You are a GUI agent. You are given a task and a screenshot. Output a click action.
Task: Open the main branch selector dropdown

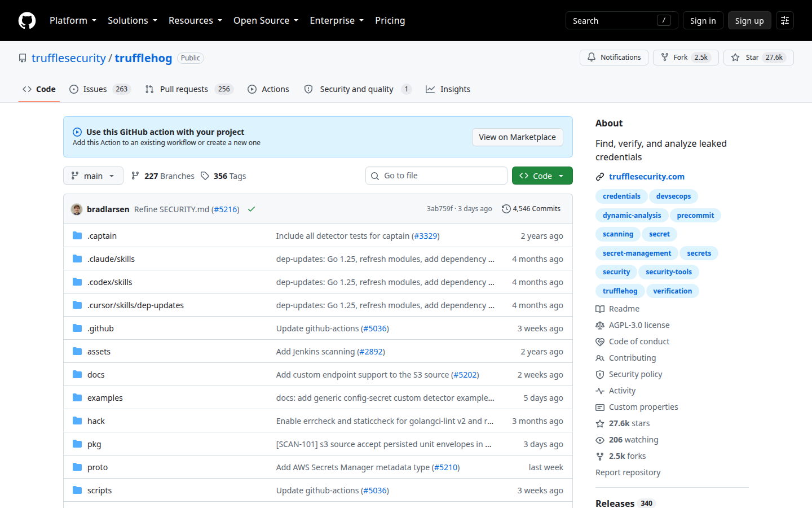93,176
